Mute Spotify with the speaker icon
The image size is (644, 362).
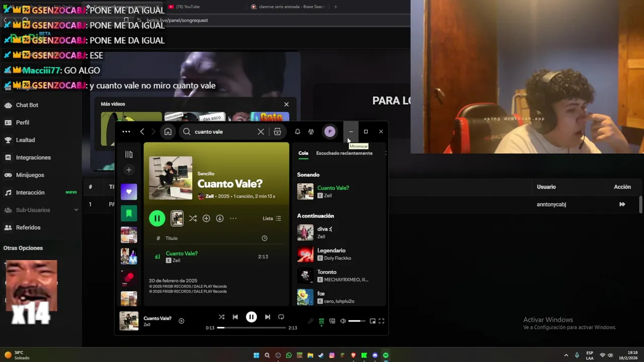343,321
